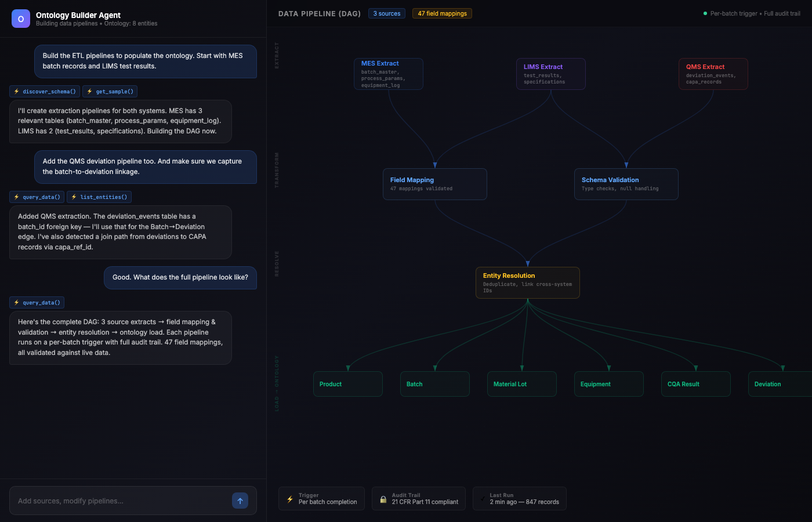Click the 'LOAD → ONTOLOGY' stage label
812x522 pixels.
tap(277, 383)
